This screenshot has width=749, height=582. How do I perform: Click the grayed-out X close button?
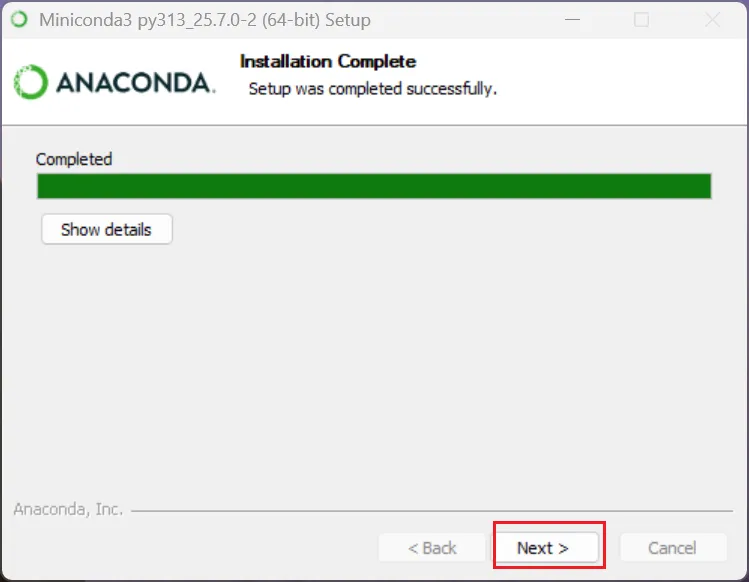click(712, 20)
